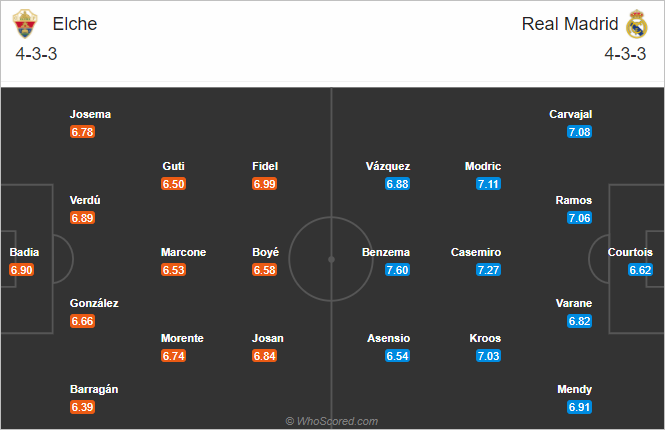665x430 pixels.
Task: Click Elche's 4-3-3 formation label
Action: click(36, 54)
